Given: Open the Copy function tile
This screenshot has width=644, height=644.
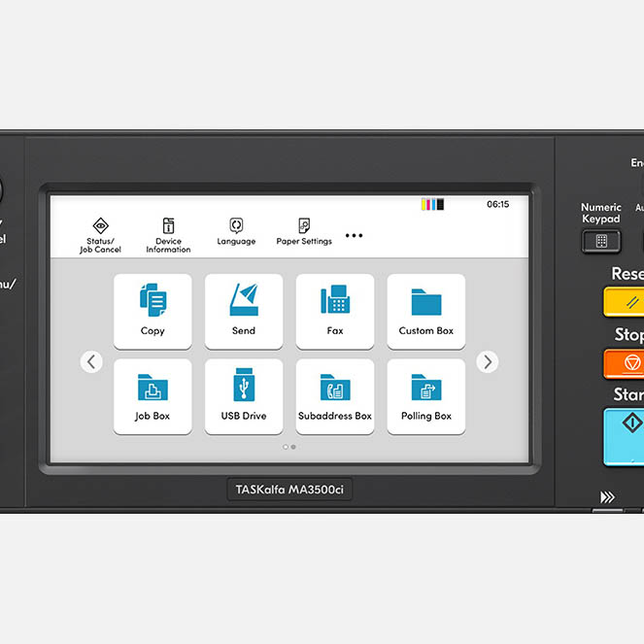Looking at the screenshot, I should [153, 312].
